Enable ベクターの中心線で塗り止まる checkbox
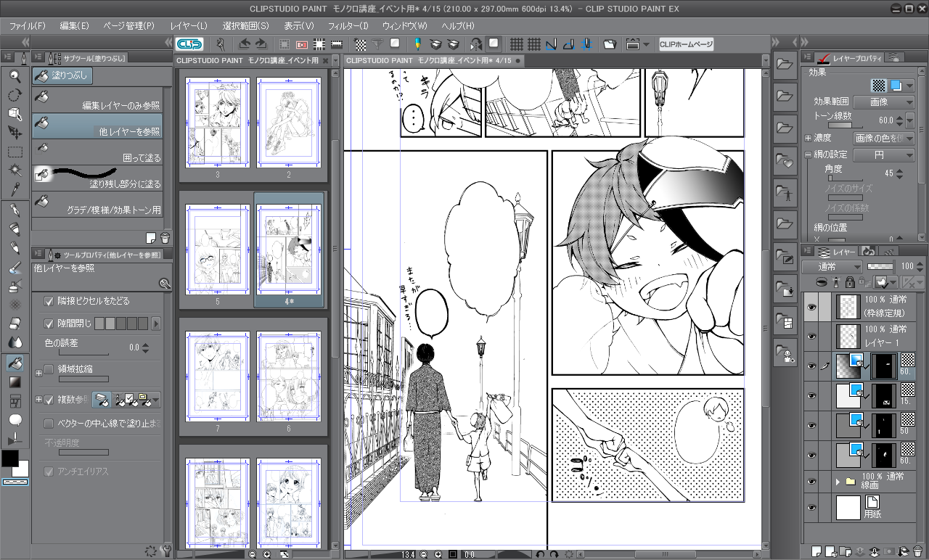The width and height of the screenshot is (929, 560). point(49,423)
